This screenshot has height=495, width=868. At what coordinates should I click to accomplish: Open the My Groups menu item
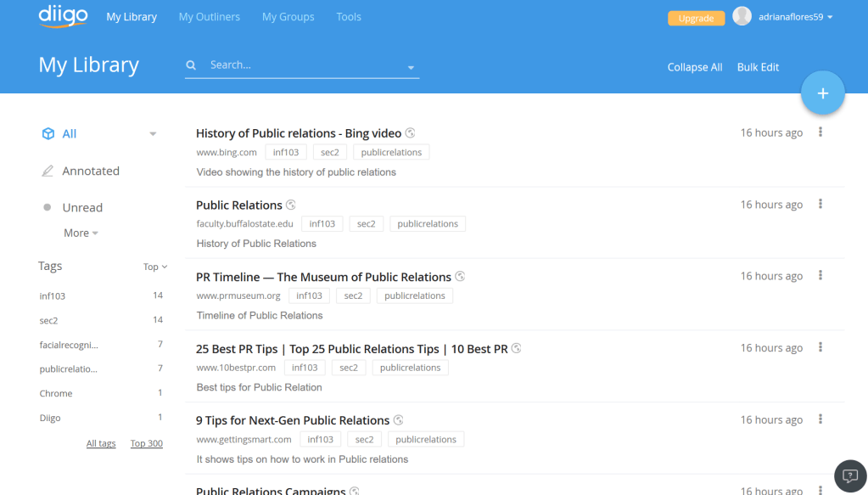[288, 17]
